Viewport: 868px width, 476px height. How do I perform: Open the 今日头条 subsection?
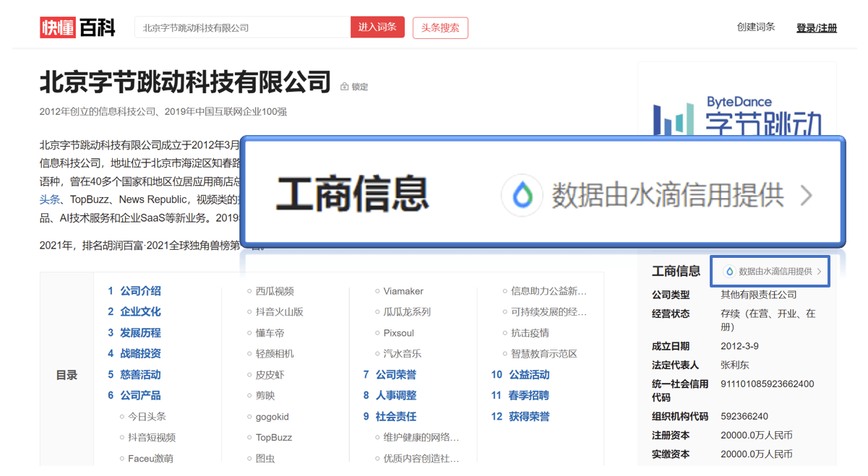(147, 417)
